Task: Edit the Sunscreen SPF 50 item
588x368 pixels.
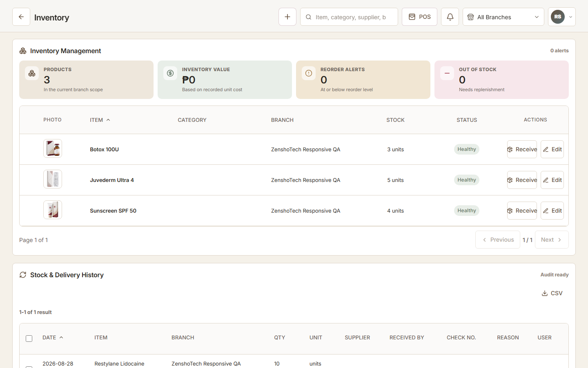Action: tap(552, 211)
